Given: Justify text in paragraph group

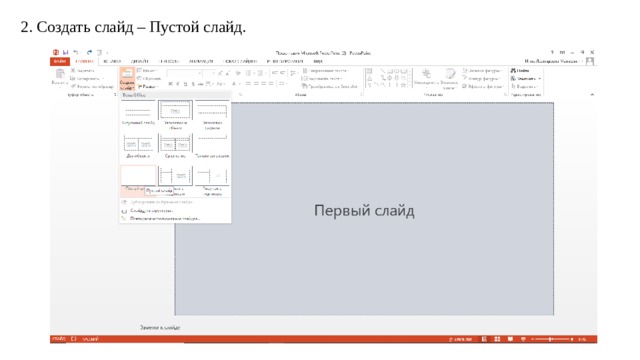Looking at the screenshot, I should click(271, 84).
